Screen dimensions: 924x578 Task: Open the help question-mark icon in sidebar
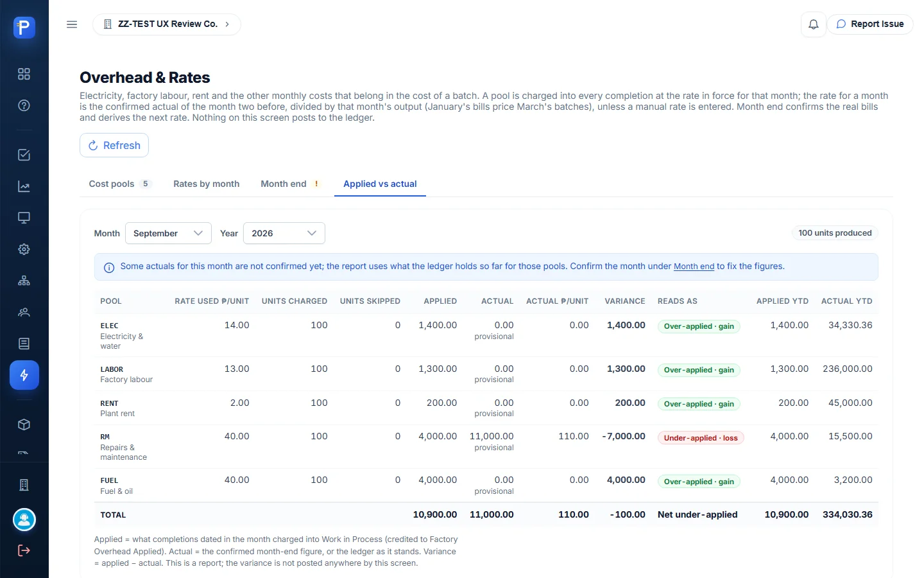[24, 105]
